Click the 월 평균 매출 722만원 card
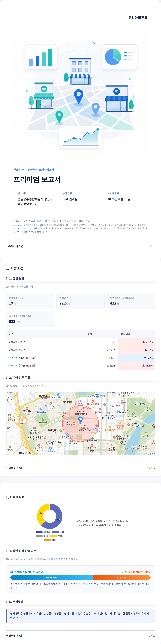161x644 pixels. (x=80, y=301)
